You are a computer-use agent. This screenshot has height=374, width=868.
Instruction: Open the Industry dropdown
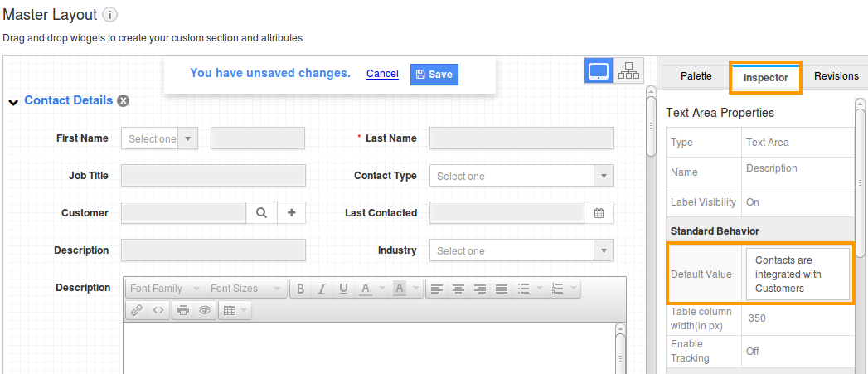pos(604,250)
